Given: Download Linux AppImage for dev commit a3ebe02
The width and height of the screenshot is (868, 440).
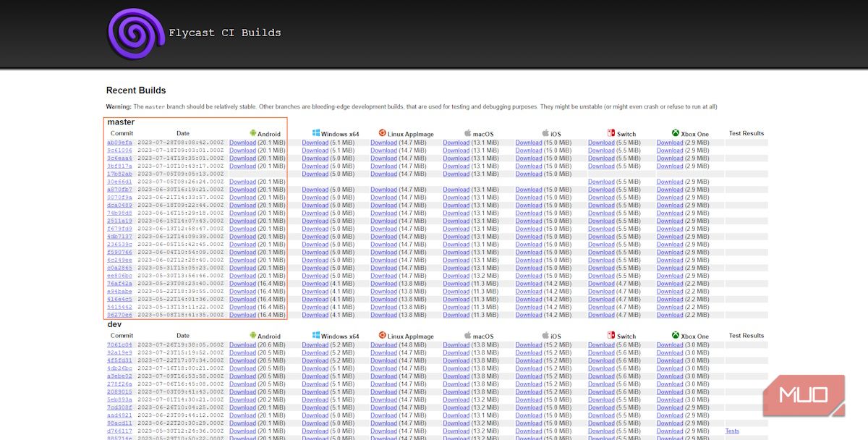Looking at the screenshot, I should [384, 376].
